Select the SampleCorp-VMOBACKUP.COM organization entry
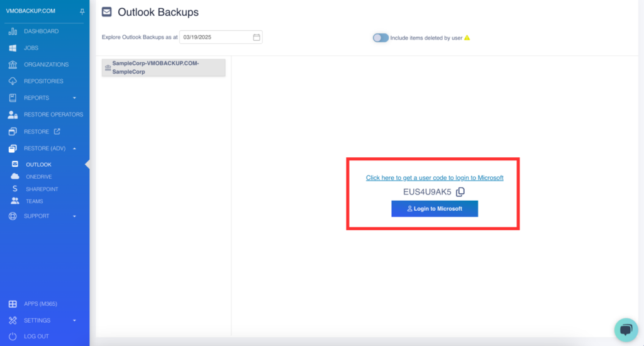The width and height of the screenshot is (644, 346). point(164,67)
